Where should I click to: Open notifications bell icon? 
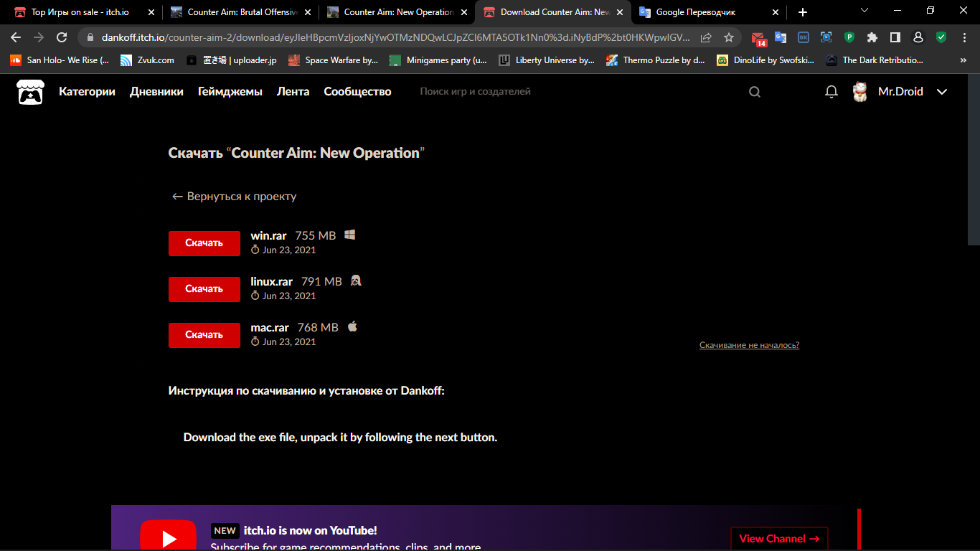831,92
